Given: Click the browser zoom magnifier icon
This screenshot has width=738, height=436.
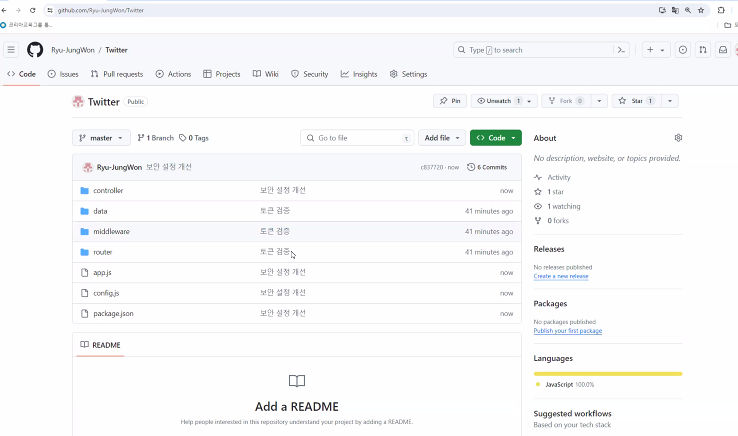Looking at the screenshot, I should pyautogui.click(x=688, y=10).
